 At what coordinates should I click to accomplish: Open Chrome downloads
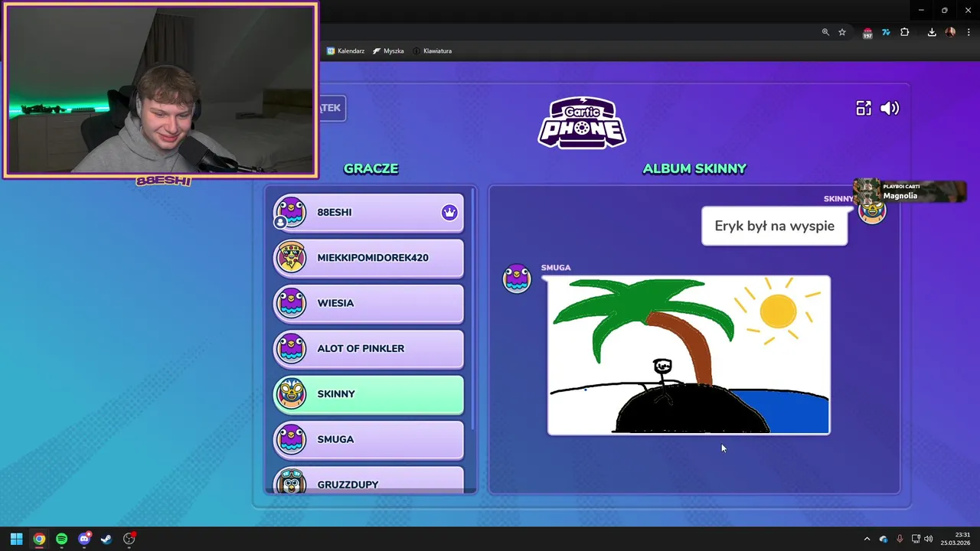coord(932,32)
